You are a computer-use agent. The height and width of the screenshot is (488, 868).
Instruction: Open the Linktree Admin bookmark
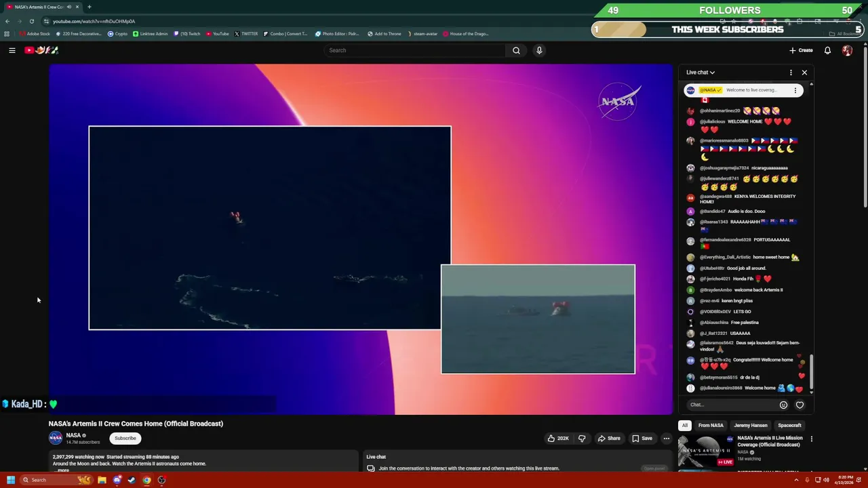[150, 34]
